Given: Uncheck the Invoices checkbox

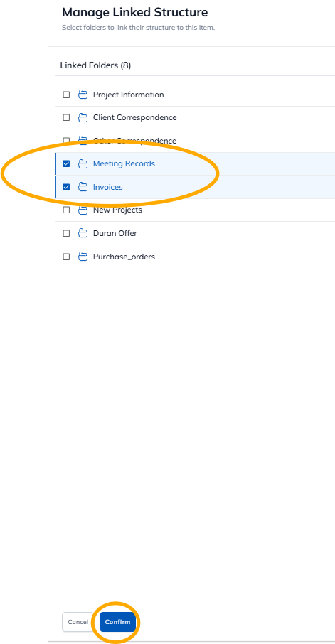Looking at the screenshot, I should (66, 187).
